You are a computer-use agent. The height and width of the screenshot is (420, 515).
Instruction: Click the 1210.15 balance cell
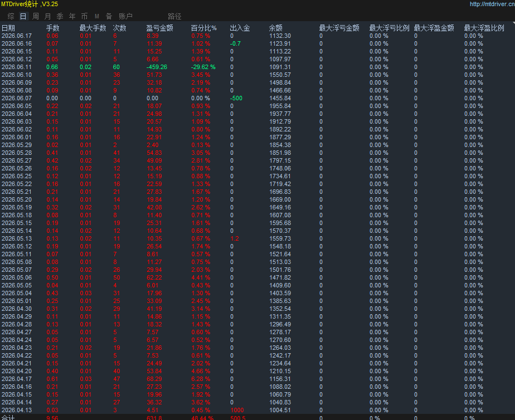(280, 371)
